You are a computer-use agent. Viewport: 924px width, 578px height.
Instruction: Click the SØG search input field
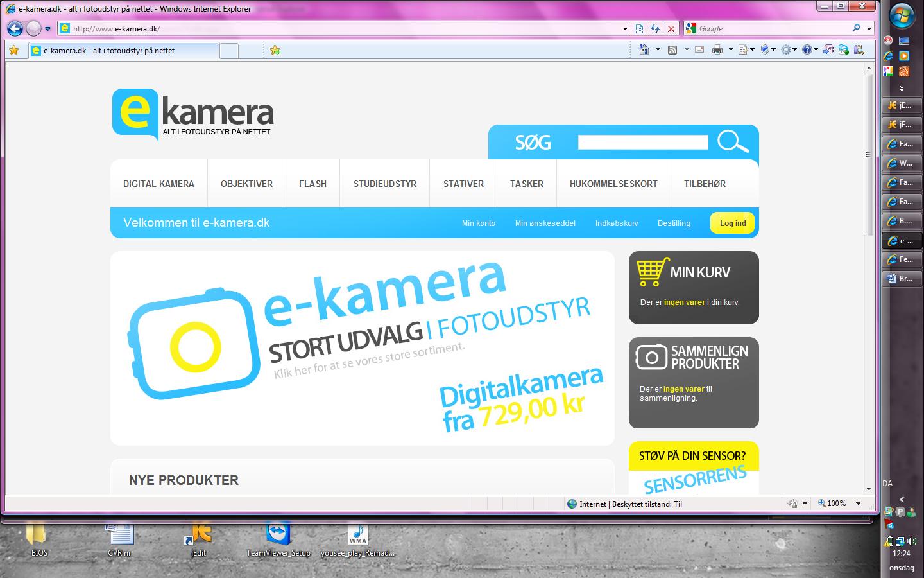click(x=642, y=142)
